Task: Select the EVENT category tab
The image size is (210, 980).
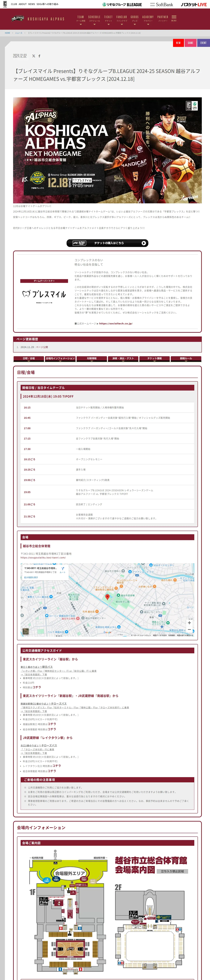Action: click(x=203, y=43)
